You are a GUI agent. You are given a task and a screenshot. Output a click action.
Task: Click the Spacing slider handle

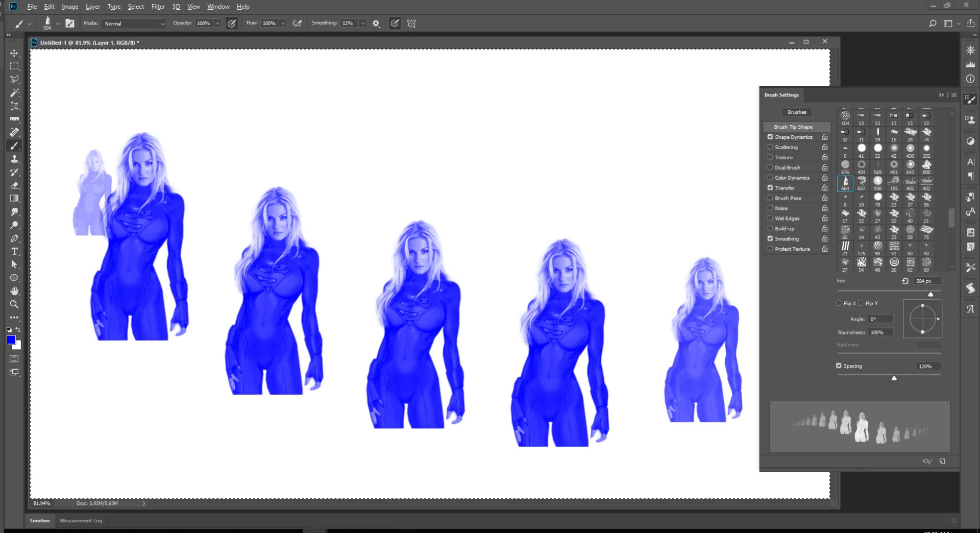click(x=894, y=378)
